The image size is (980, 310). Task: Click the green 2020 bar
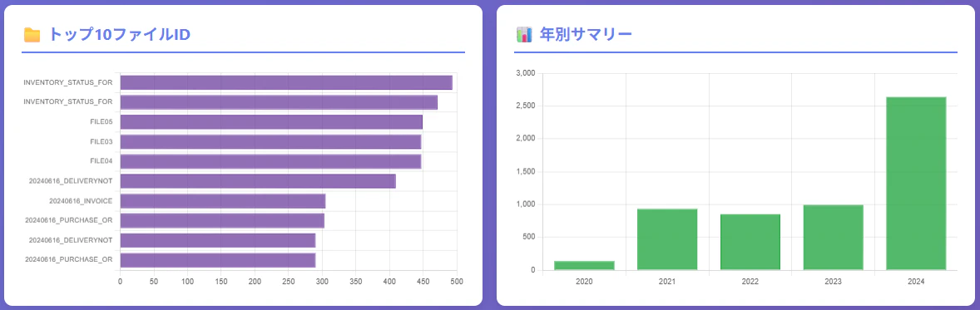584,266
